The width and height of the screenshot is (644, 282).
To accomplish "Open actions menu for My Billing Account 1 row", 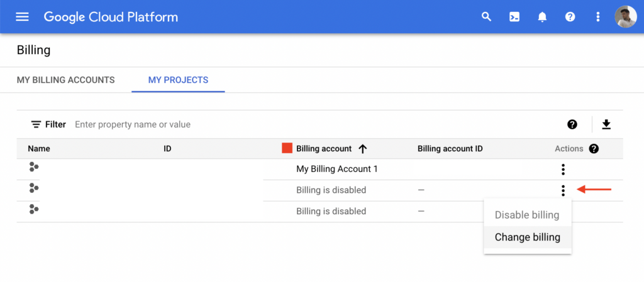I will 563,170.
